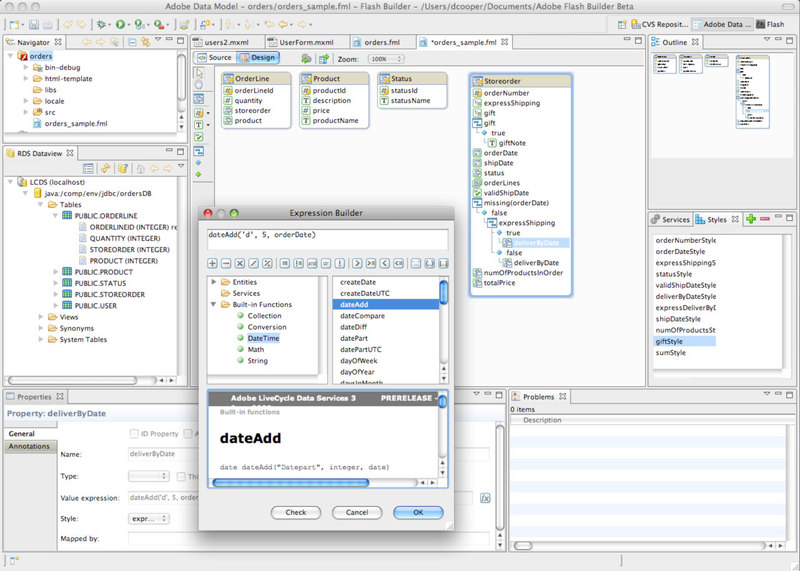Image resolution: width=800 pixels, height=571 pixels.
Task: Click the green plus add style icon
Action: (751, 219)
